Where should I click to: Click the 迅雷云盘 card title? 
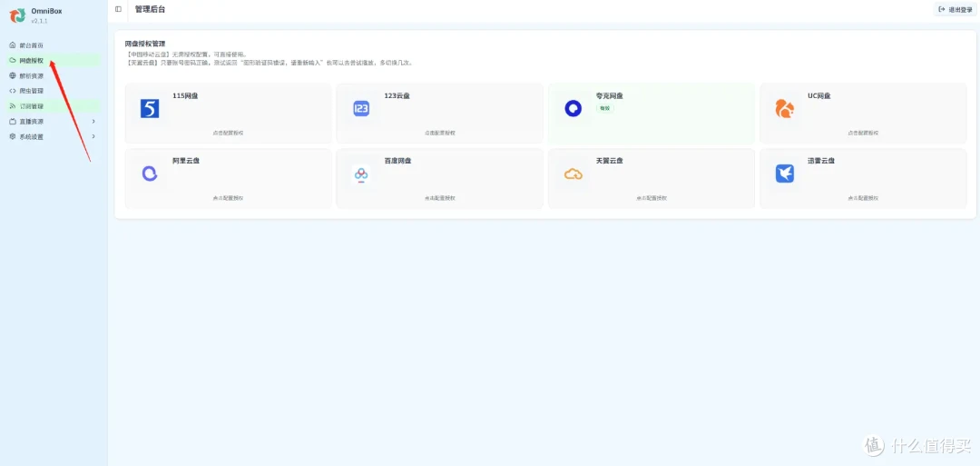(821, 161)
